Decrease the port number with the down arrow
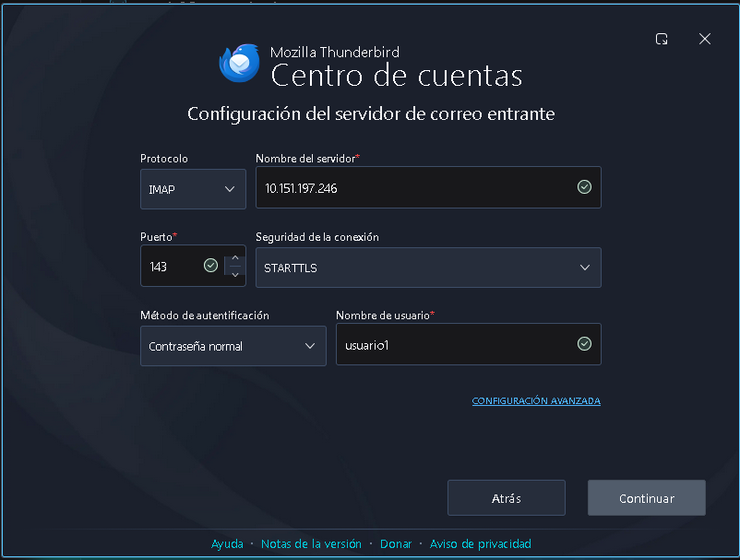 pyautogui.click(x=235, y=274)
